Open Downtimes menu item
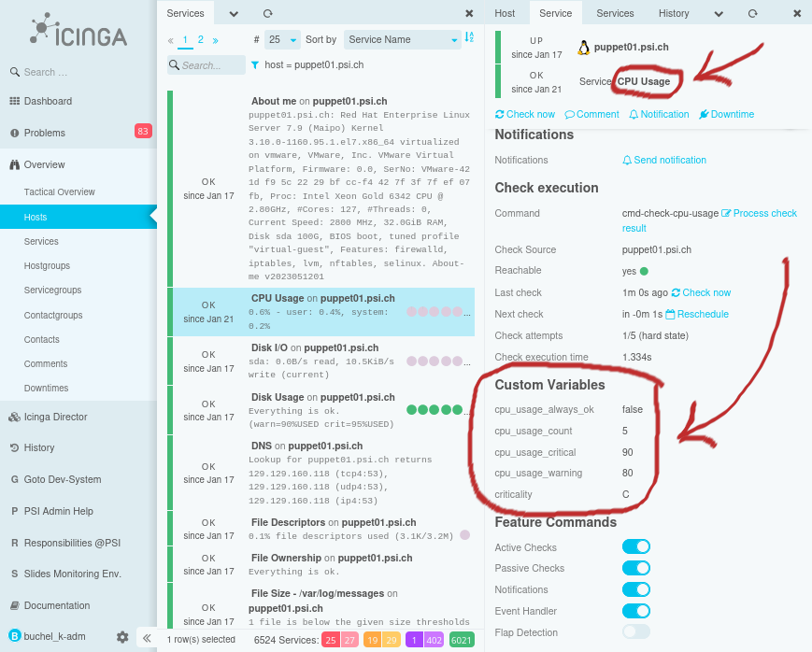This screenshot has height=652, width=812. (46, 388)
